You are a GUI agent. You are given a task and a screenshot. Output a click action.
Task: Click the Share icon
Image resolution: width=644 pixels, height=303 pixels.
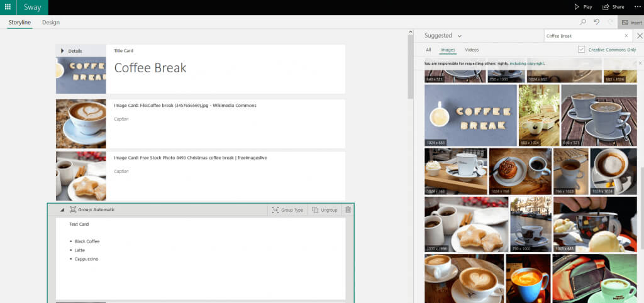click(x=606, y=7)
